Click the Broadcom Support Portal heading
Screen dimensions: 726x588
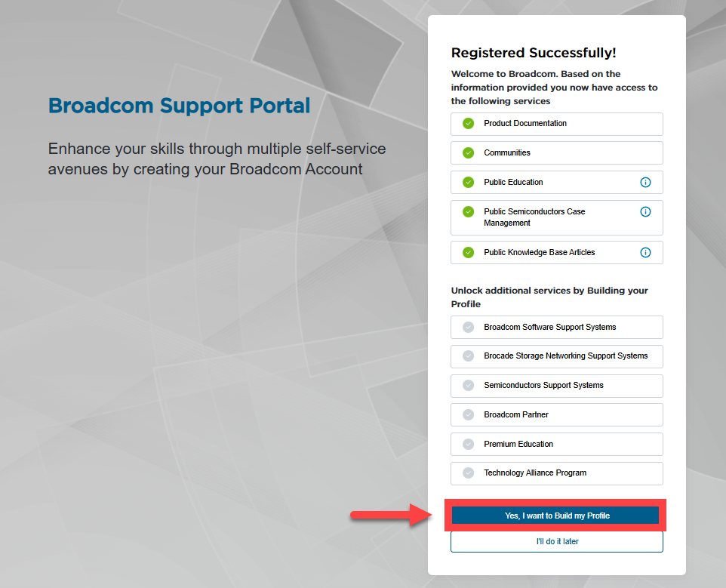coord(179,106)
